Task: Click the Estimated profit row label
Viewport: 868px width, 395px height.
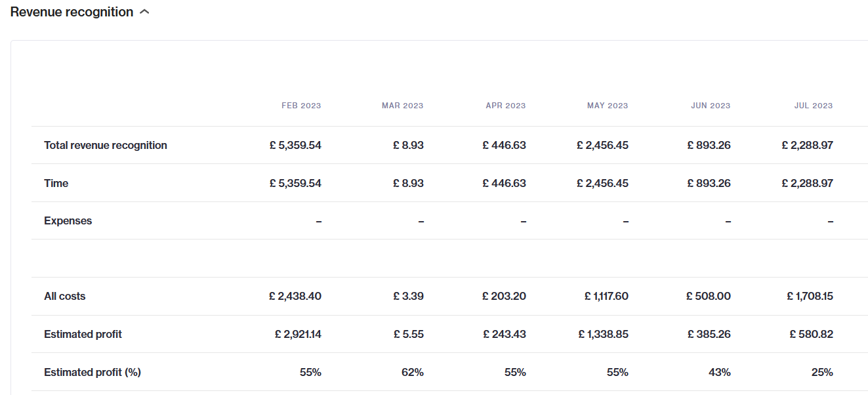Action: [x=83, y=335]
